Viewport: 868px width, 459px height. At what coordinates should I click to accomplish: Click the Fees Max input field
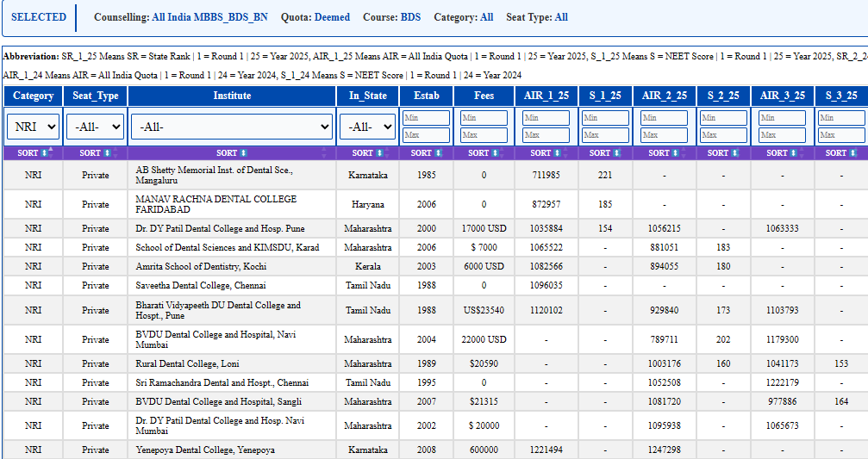point(484,135)
